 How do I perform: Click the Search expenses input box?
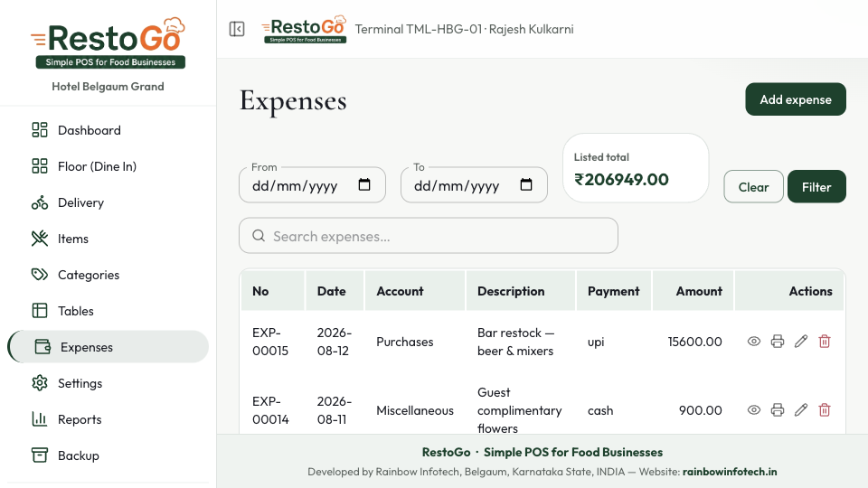pyautogui.click(x=429, y=236)
